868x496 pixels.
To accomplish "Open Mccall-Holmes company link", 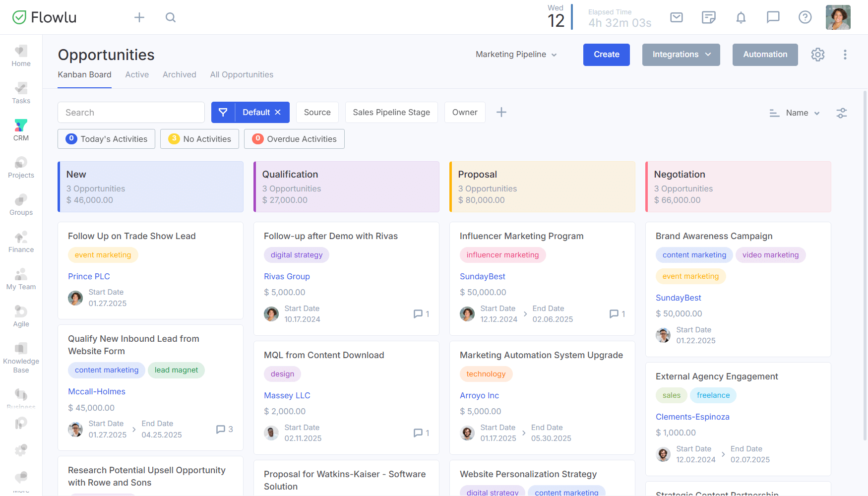I will 97,391.
